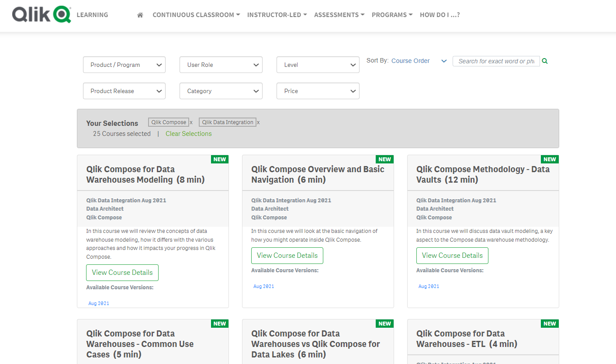Open the ASSESSMENTS menu

point(339,14)
